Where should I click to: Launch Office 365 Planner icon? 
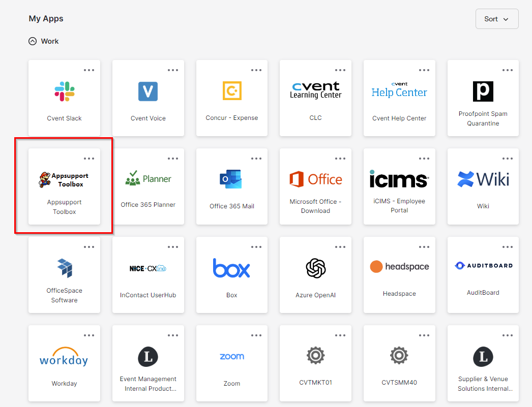[x=148, y=178]
